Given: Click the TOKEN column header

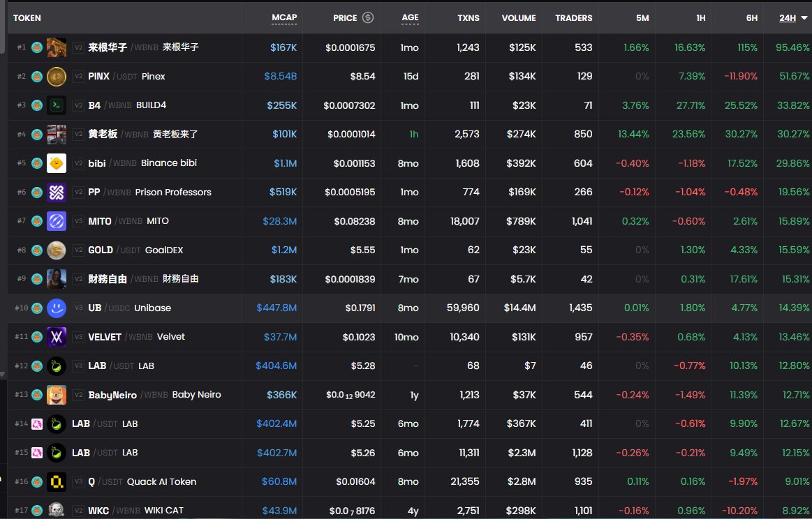Looking at the screenshot, I should pyautogui.click(x=27, y=18).
